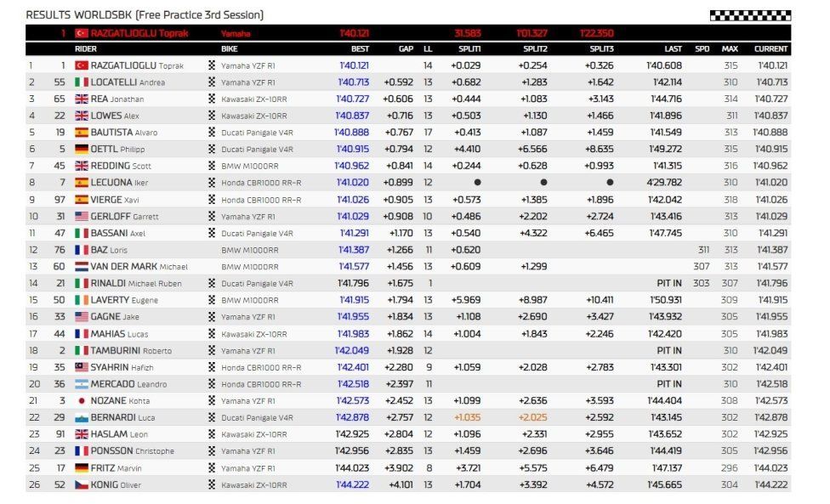Click the SPLIT2 column header
Image resolution: width=830 pixels, height=504 pixels.
[x=535, y=48]
